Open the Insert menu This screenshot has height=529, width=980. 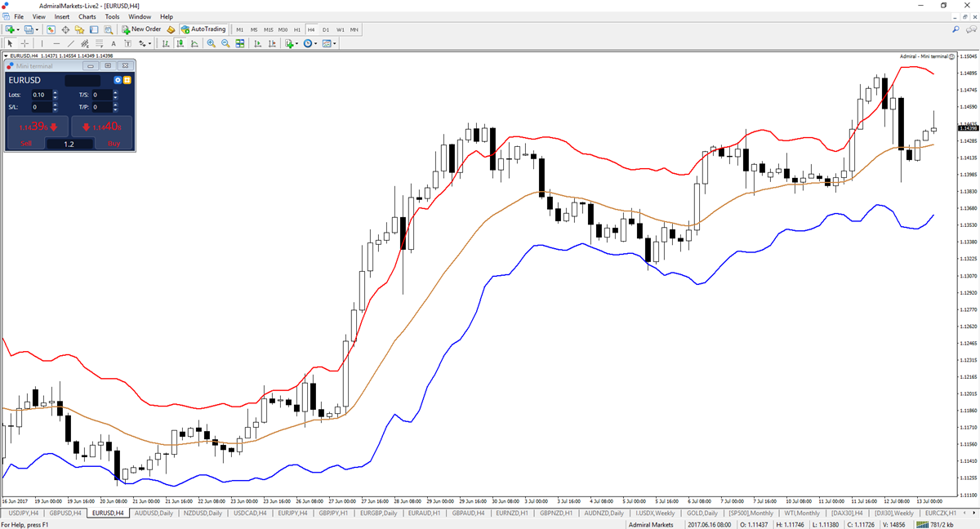[x=62, y=16]
